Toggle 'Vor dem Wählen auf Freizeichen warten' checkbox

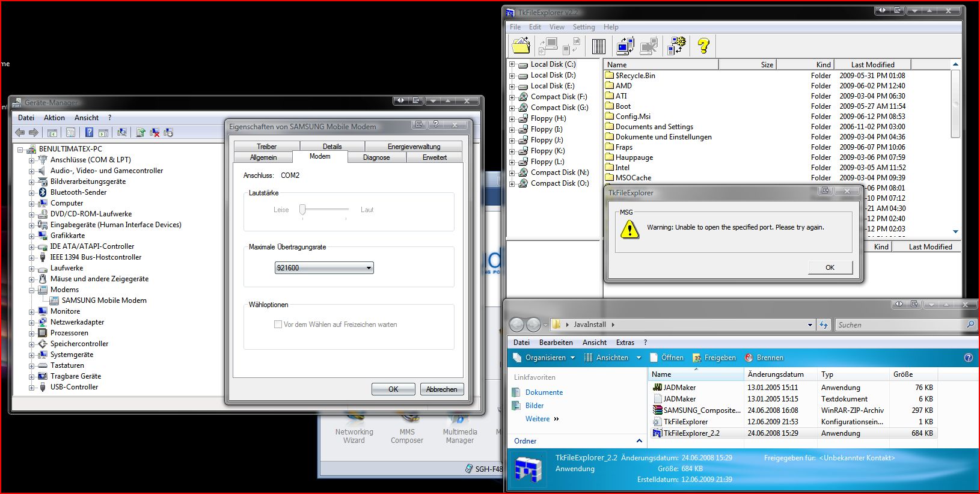[x=278, y=325]
